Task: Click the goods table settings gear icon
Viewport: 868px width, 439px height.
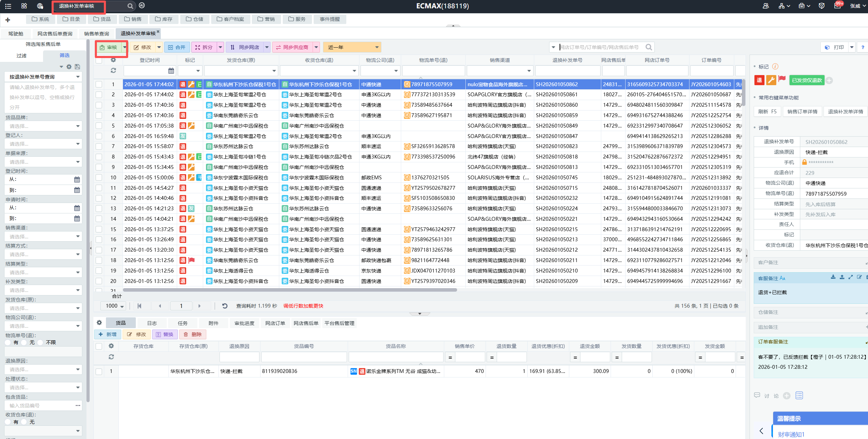Action: [x=99, y=323]
